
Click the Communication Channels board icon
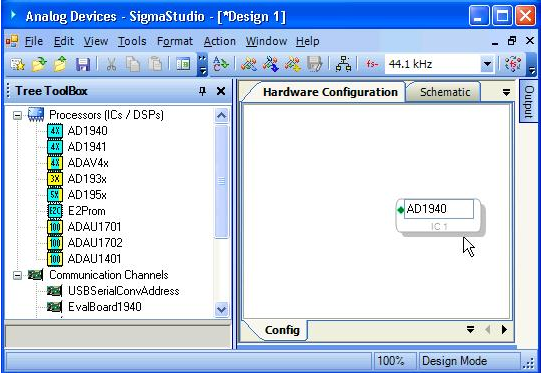(35, 275)
